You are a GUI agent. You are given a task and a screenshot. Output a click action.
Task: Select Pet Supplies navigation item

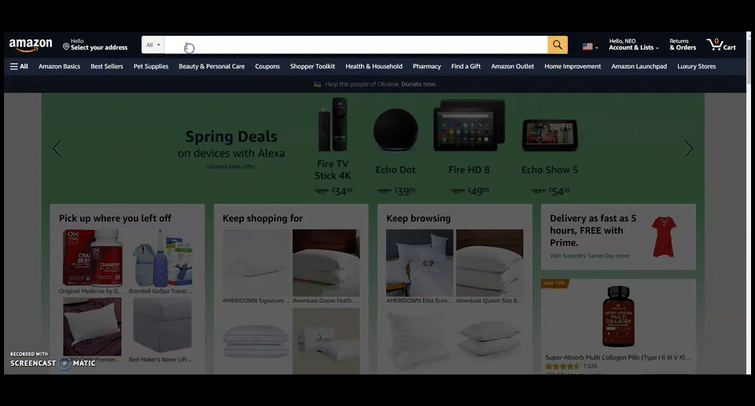[151, 66]
